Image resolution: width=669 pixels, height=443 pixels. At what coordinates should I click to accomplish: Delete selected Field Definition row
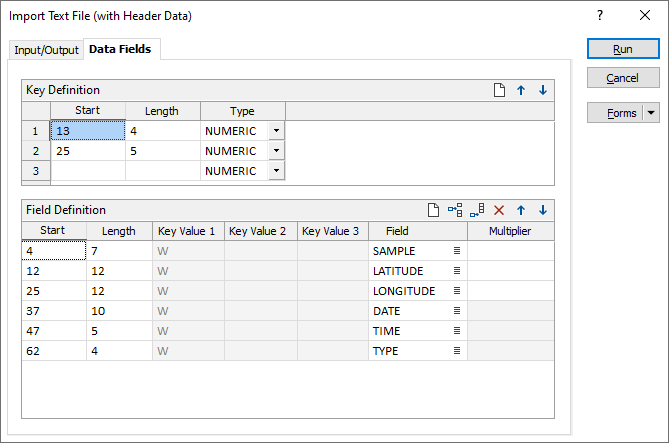(x=499, y=210)
